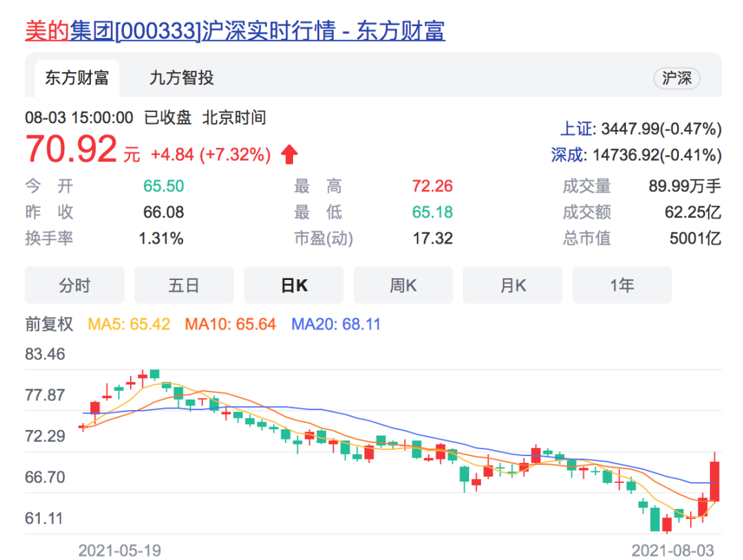Screen dimensions: 743x560
Task: Select the 日K daily candlestick view
Action: tap(294, 286)
